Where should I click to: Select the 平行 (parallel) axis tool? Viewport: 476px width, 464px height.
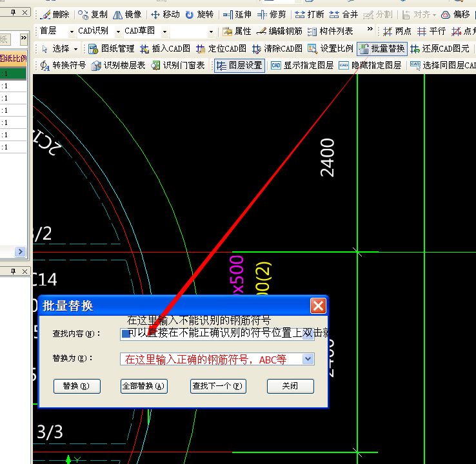tap(431, 31)
